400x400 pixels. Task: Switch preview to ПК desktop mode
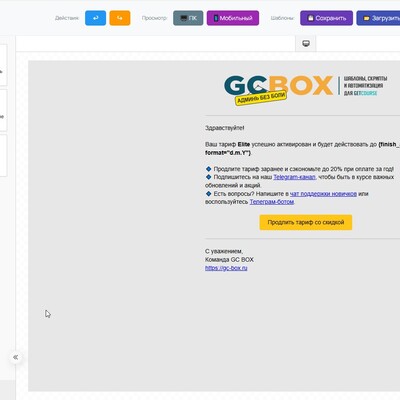coord(188,18)
